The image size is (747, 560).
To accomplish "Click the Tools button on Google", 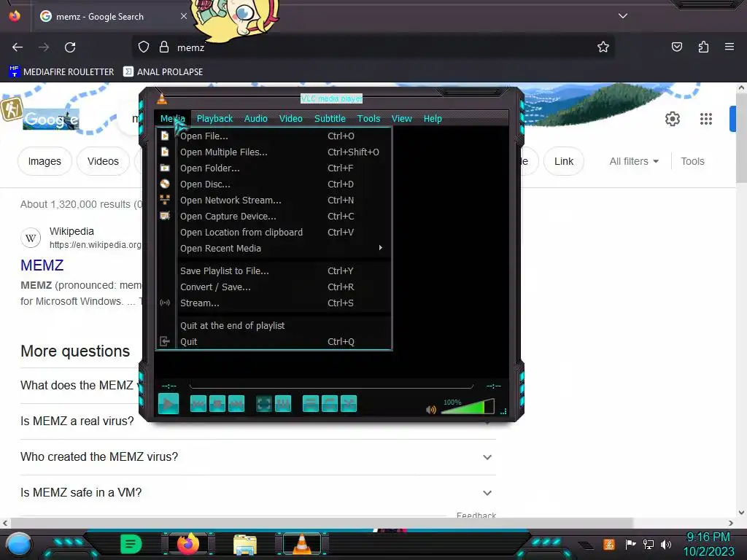I will 692,161.
